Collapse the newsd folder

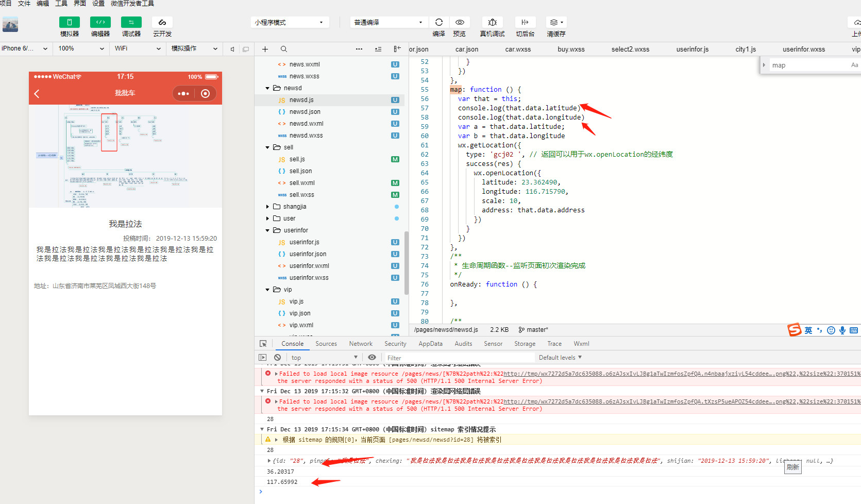267,88
